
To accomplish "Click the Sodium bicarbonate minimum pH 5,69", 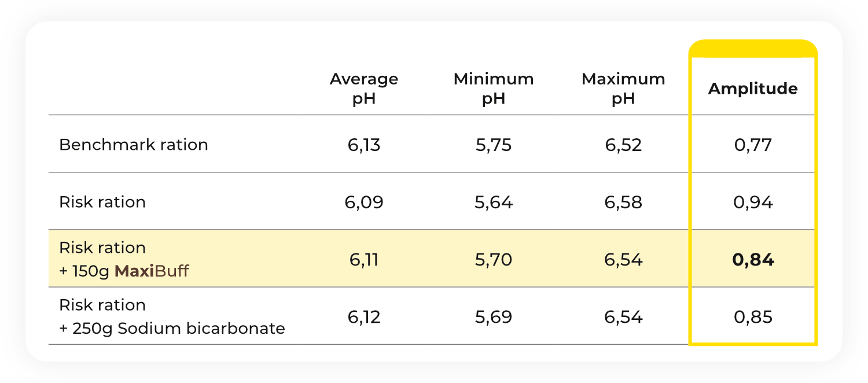I will [x=494, y=317].
